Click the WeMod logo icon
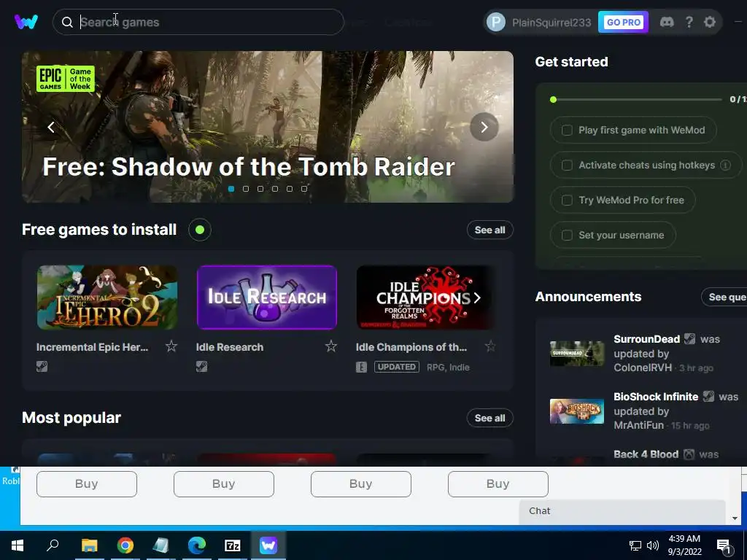This screenshot has width=747, height=560. 26,22
